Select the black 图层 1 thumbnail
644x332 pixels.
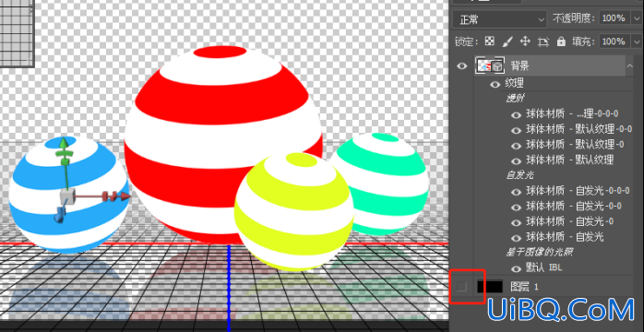click(x=490, y=287)
